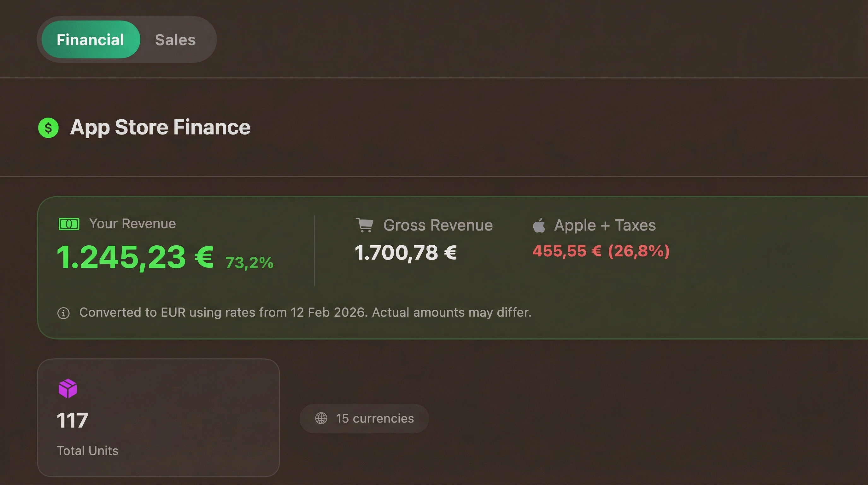
Task: Click the shopping cart icon for Gross Revenue
Action: [x=365, y=225]
